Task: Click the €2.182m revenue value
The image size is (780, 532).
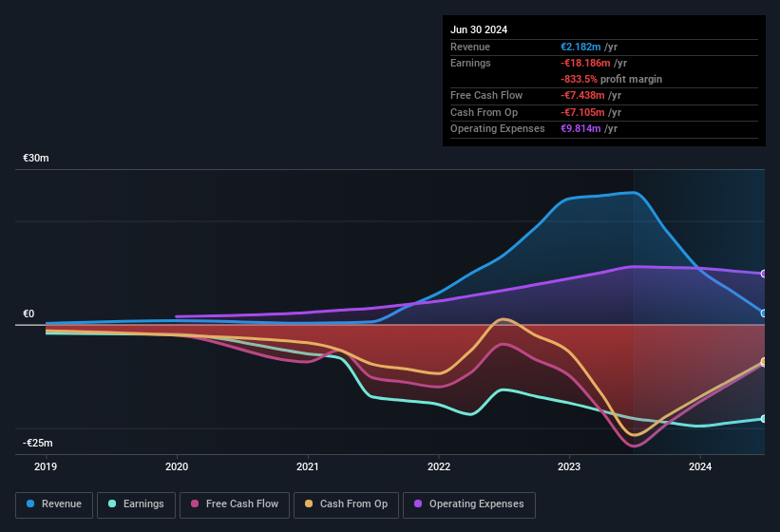Action: pos(580,47)
